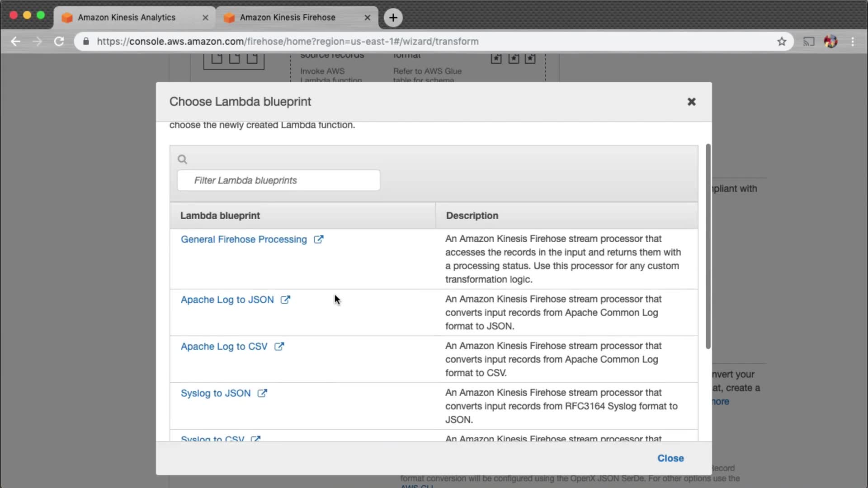Viewport: 868px width, 488px height.
Task: Dismiss dialog with the X icon
Action: [x=691, y=102]
